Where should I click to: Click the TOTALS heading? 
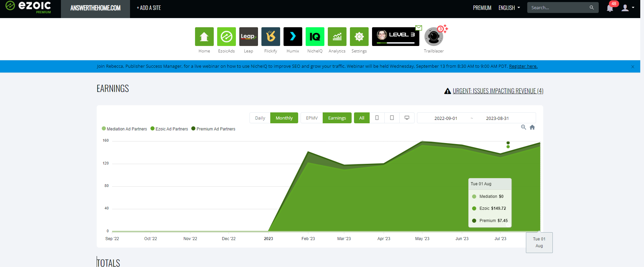click(x=109, y=263)
